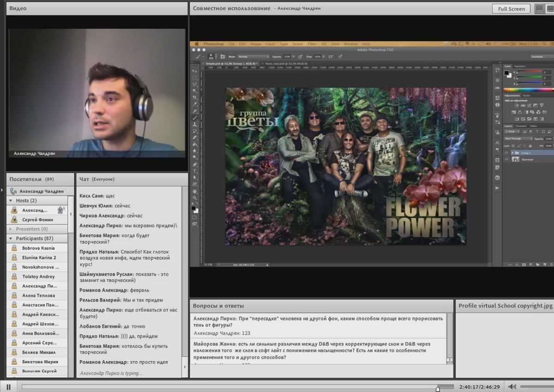Open the Brush blending Mode dropdown

pyautogui.click(x=253, y=56)
